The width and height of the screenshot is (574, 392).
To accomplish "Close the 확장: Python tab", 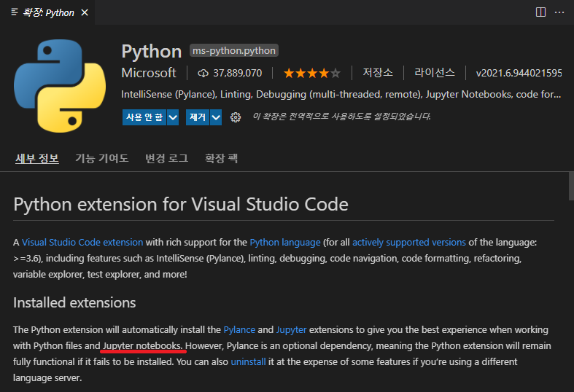I will (85, 13).
